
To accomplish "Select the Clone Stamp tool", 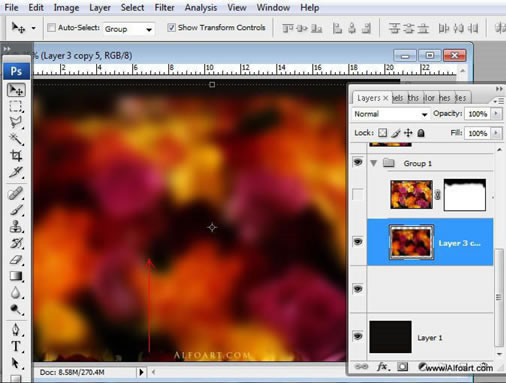I will point(15,227).
